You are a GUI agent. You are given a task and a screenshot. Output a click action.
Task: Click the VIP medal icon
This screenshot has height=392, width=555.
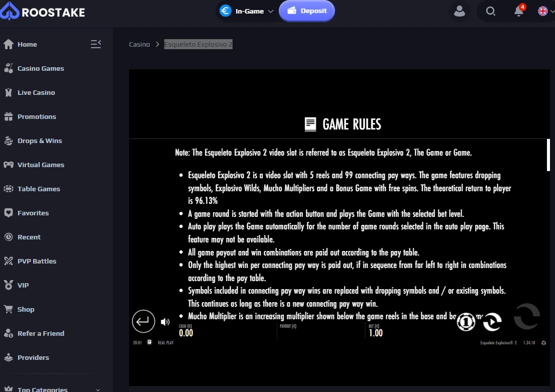pyautogui.click(x=9, y=285)
